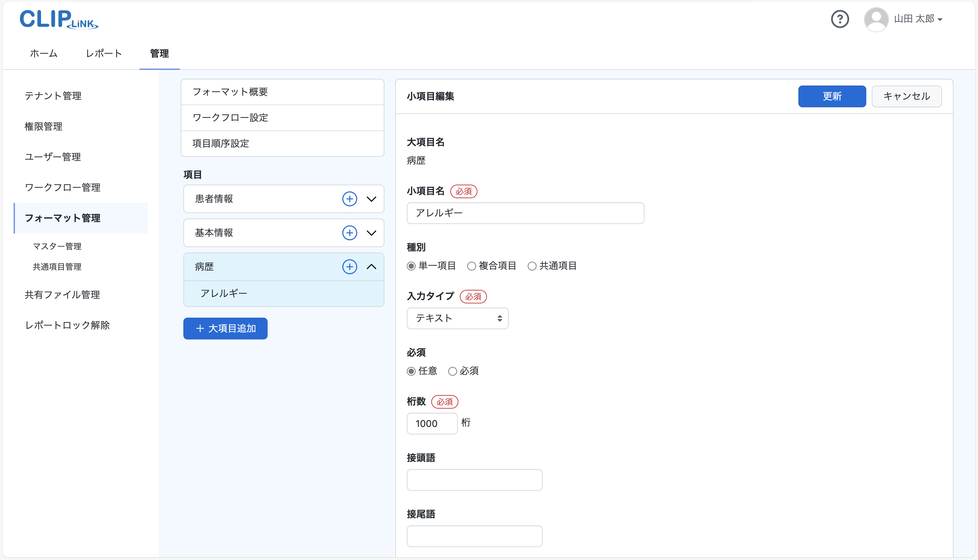The height and width of the screenshot is (560, 978).
Task: Click the CLIP LiNK logo
Action: 59,19
